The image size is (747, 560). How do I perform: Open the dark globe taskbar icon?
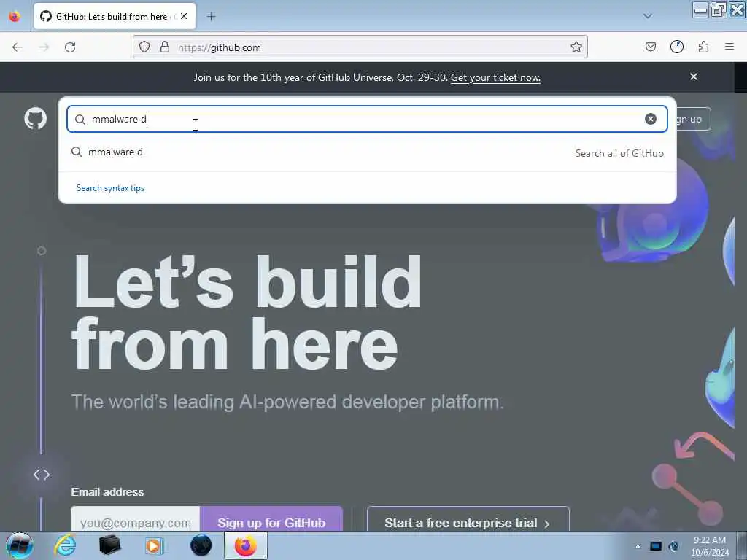[x=201, y=545]
